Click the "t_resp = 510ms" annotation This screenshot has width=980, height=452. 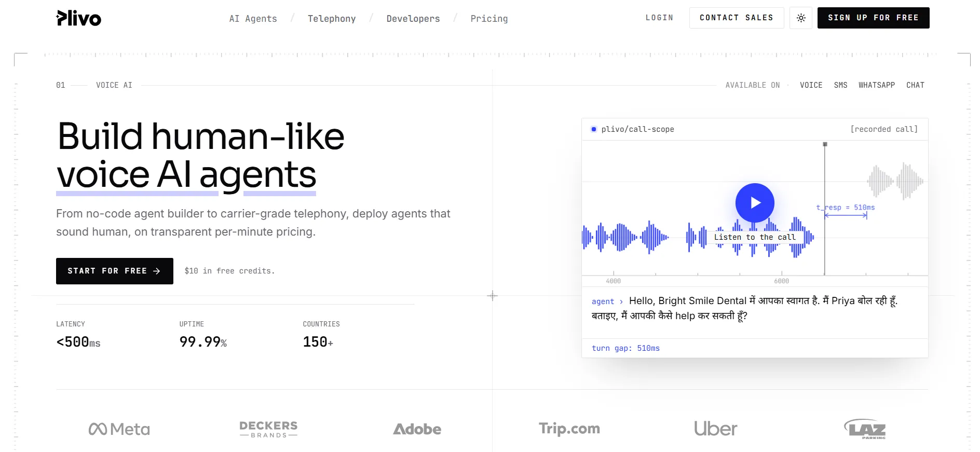[846, 208]
